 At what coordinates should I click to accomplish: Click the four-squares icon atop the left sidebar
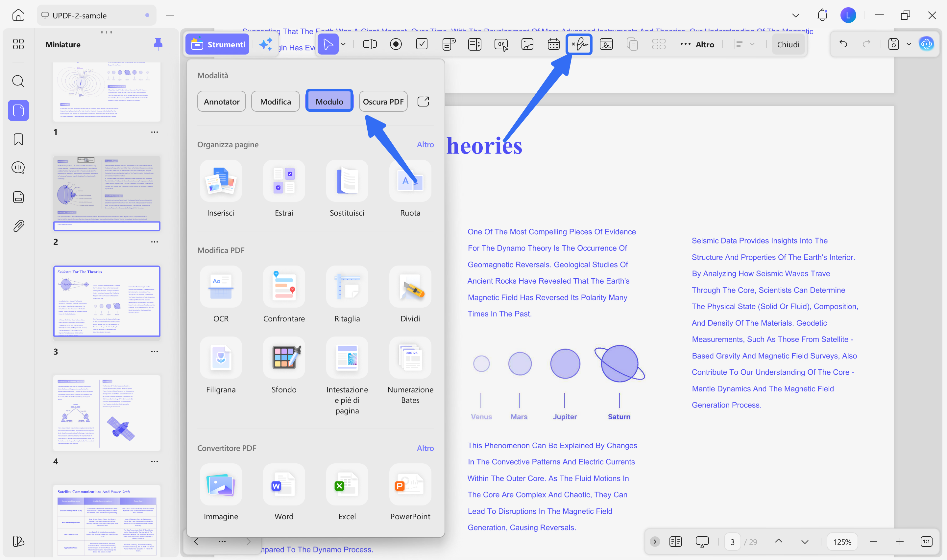click(18, 44)
